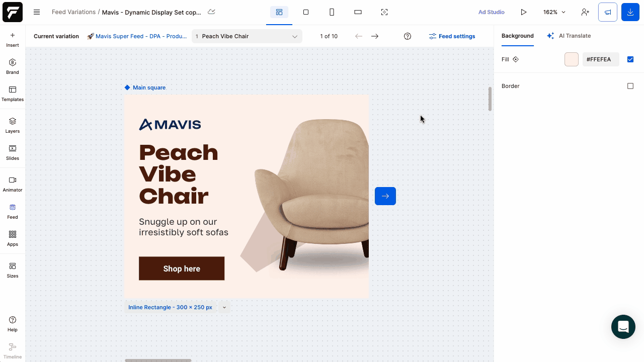The image size is (644, 362).
Task: Open the 162% zoom level dropdown
Action: point(554,12)
